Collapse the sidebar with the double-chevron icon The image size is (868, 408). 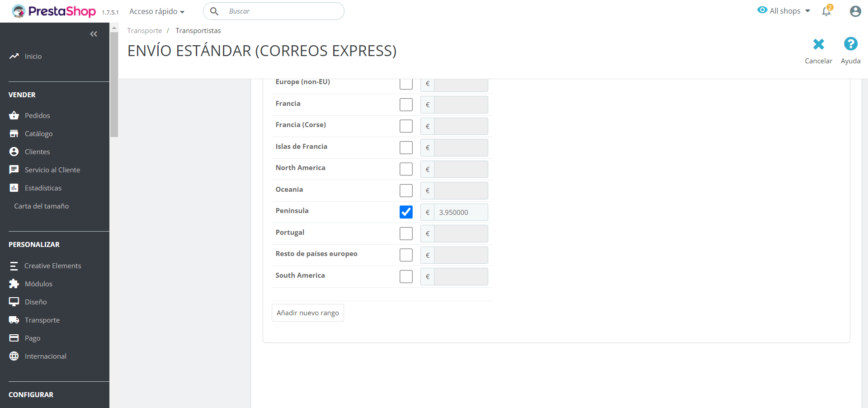click(94, 34)
